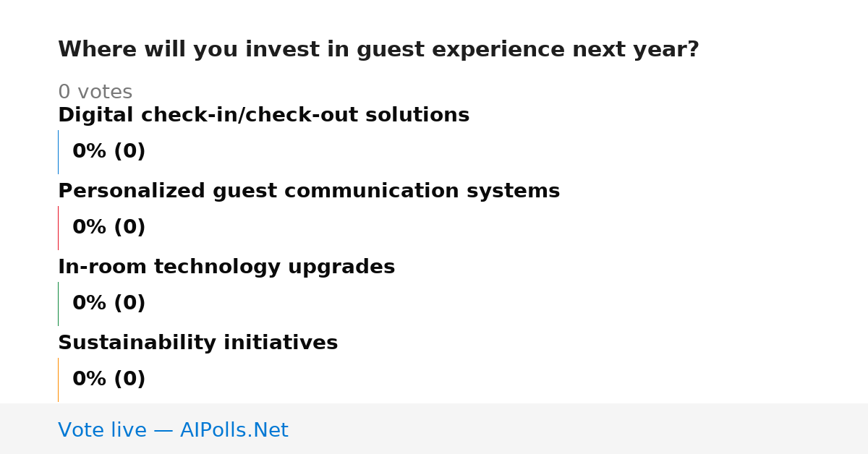Click 0% (0) result under Sustainability initiatives

[x=109, y=380]
